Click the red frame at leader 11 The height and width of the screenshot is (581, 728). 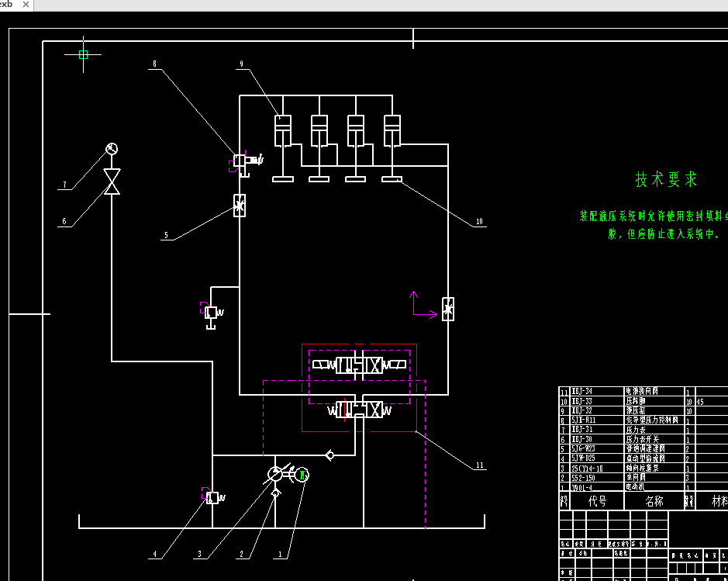(x=416, y=388)
